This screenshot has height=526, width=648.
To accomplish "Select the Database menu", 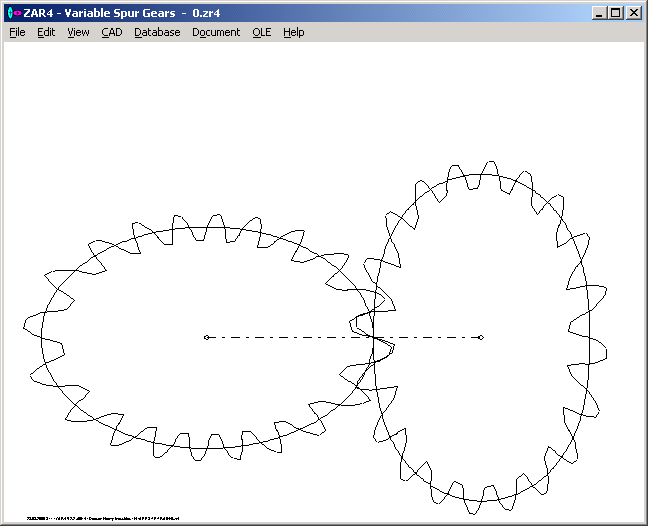I will [157, 32].
